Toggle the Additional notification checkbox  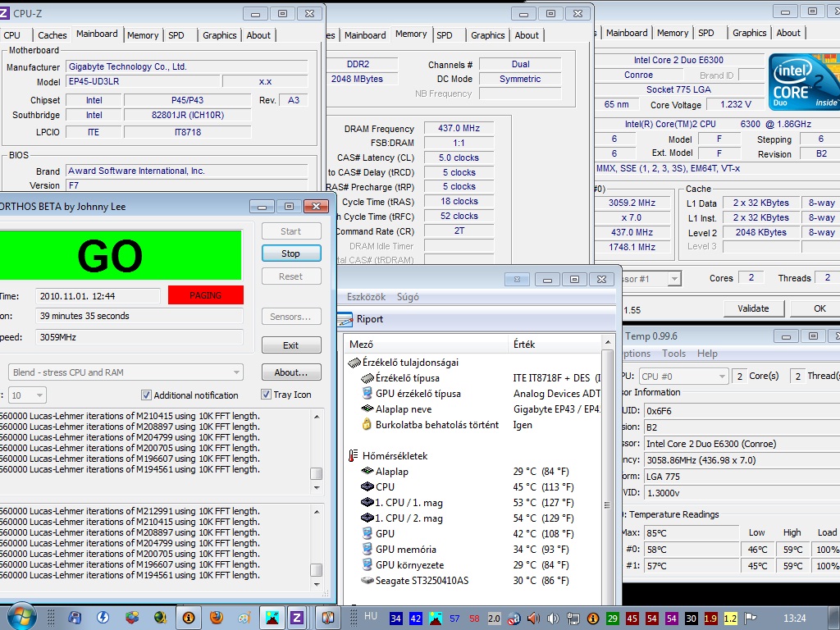(x=146, y=395)
